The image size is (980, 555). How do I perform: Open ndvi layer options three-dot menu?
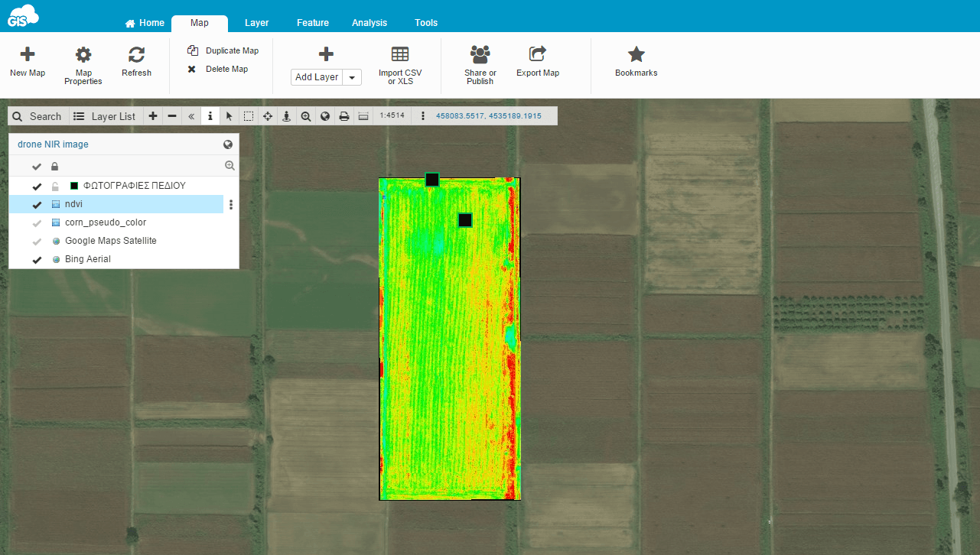231,205
